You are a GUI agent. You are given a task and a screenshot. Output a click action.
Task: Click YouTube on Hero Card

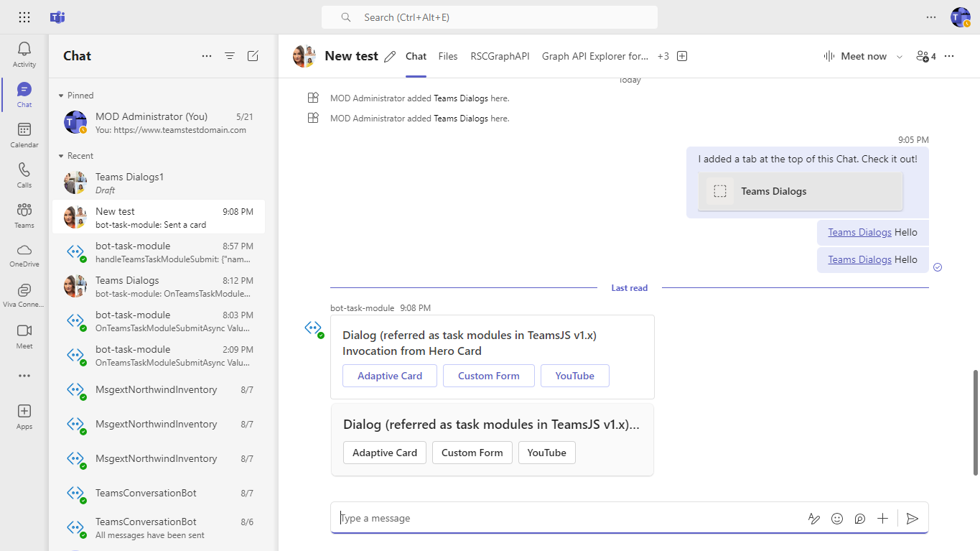pos(575,376)
